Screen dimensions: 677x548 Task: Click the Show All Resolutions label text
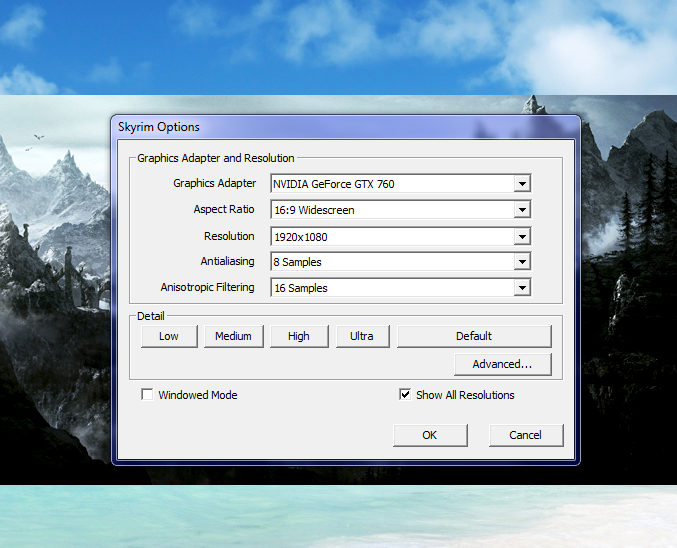coord(465,395)
